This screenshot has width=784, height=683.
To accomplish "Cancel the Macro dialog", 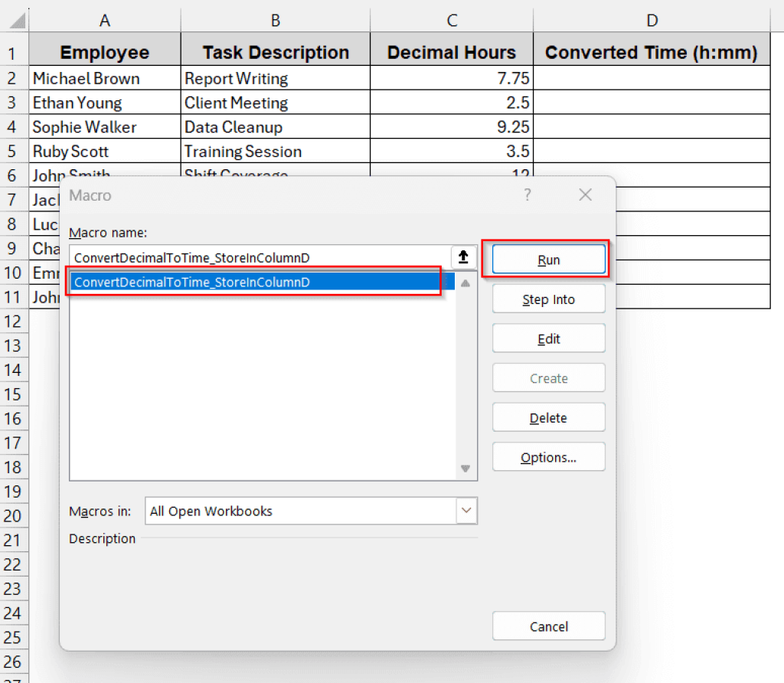I will (x=548, y=626).
